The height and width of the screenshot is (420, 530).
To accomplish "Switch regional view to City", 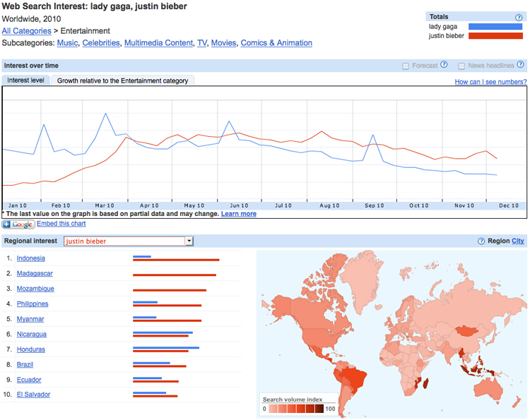I will point(518,241).
